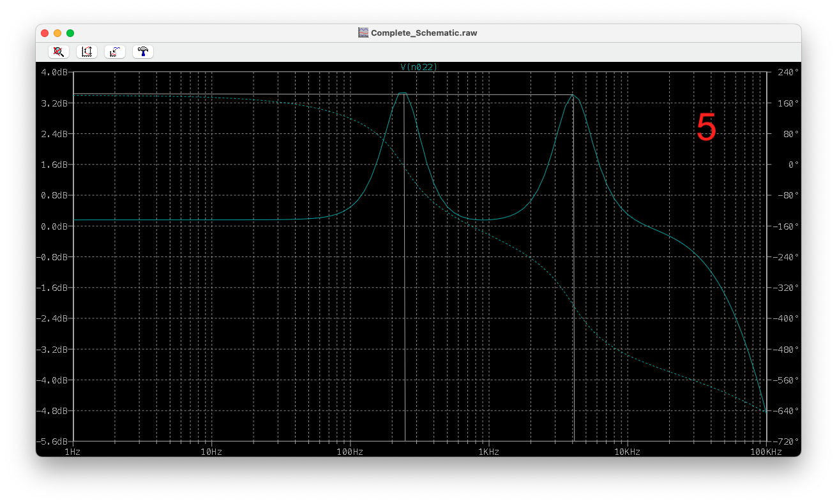
Task: Select the V(n022) trace label
Action: tap(419, 67)
